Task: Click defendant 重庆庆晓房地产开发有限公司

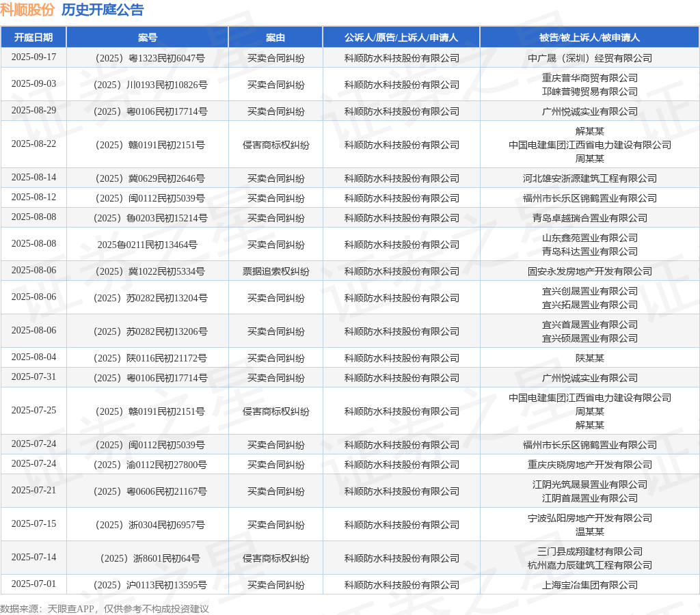Action: point(590,465)
